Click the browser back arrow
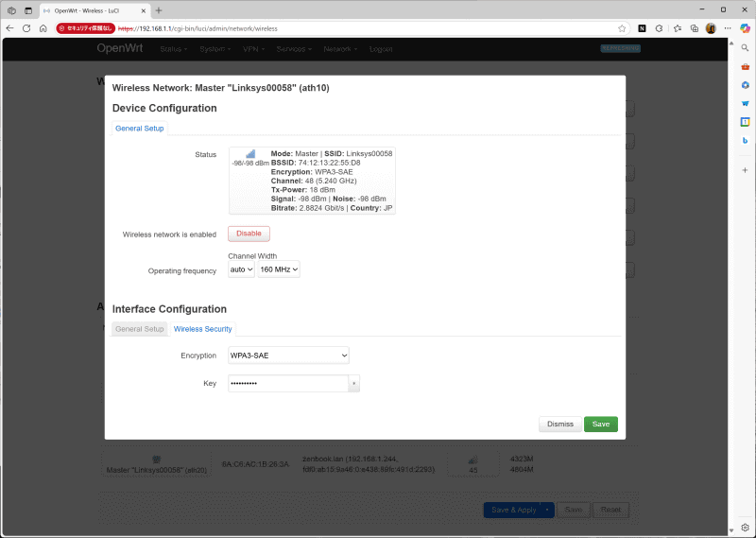The width and height of the screenshot is (756, 538). pyautogui.click(x=10, y=28)
